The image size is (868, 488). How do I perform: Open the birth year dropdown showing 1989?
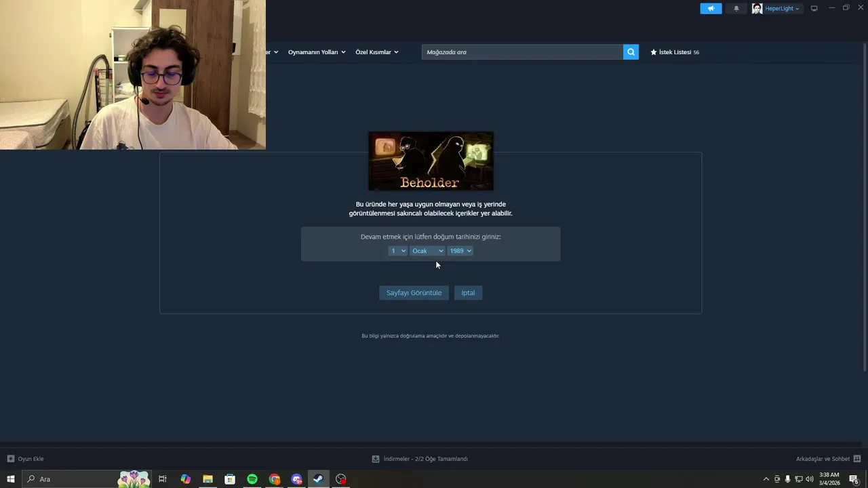pos(460,251)
